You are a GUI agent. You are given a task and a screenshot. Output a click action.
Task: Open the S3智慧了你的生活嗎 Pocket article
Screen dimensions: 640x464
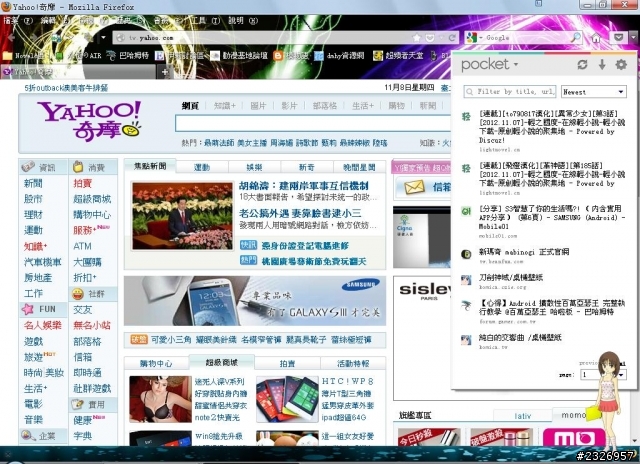[551, 218]
